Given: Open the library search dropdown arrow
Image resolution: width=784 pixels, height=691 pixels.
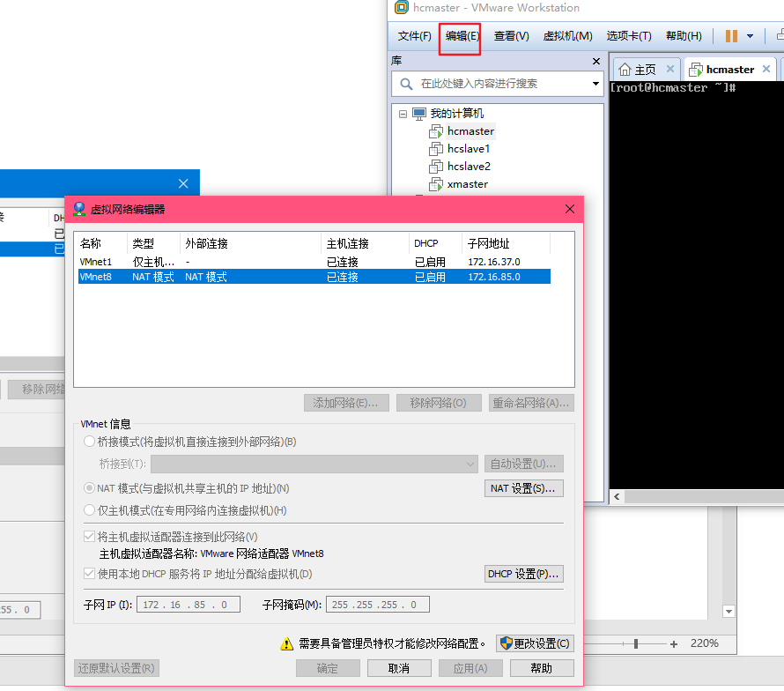Looking at the screenshot, I should [595, 84].
